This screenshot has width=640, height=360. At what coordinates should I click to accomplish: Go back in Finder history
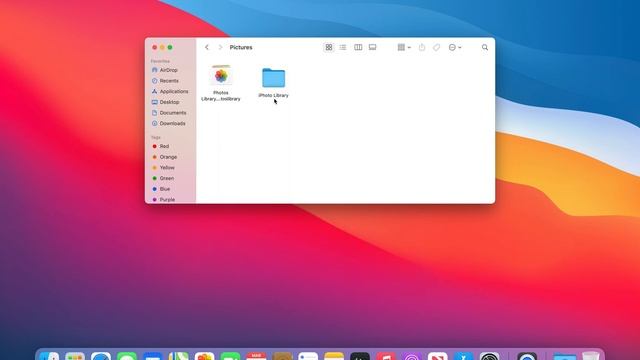coord(207,47)
